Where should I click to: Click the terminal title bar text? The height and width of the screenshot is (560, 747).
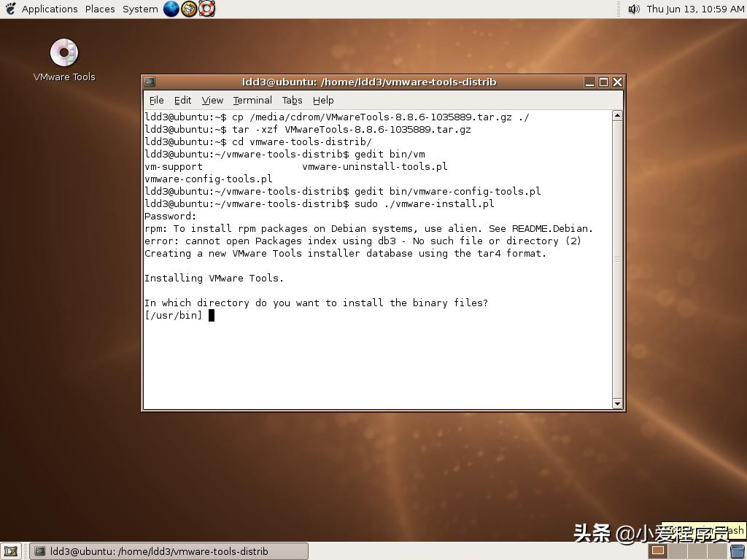click(369, 82)
